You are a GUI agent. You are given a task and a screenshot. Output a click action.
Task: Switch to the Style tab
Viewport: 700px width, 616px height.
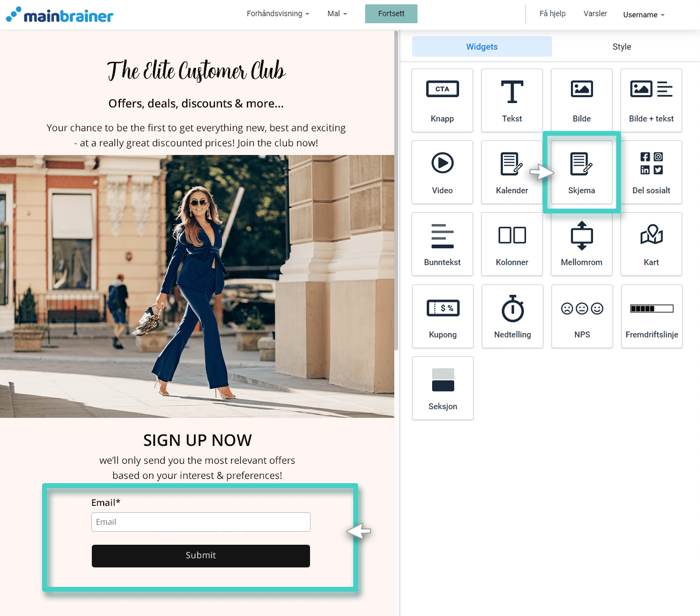coord(621,47)
